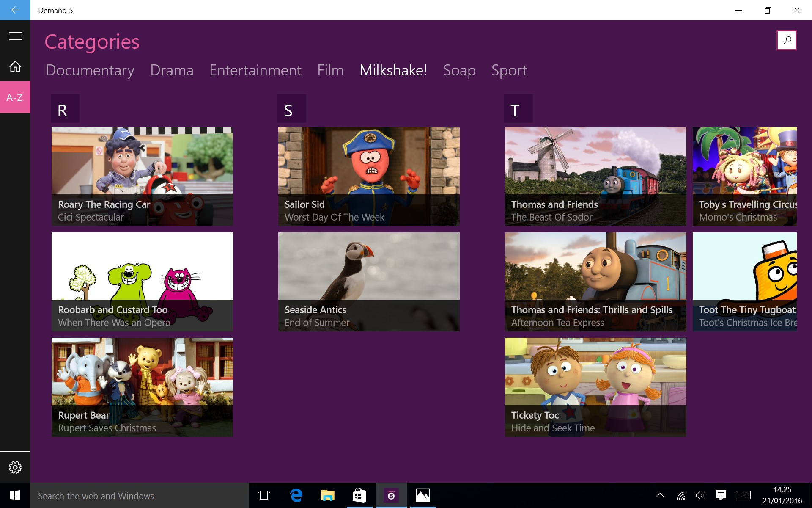
Task: Show hidden system tray icons chevron
Action: click(660, 495)
